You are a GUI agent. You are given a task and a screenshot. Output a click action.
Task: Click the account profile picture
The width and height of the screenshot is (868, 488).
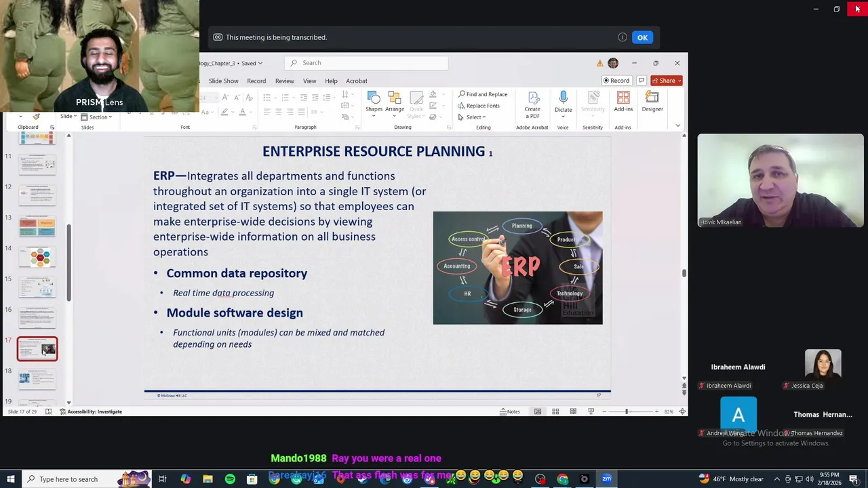click(613, 63)
